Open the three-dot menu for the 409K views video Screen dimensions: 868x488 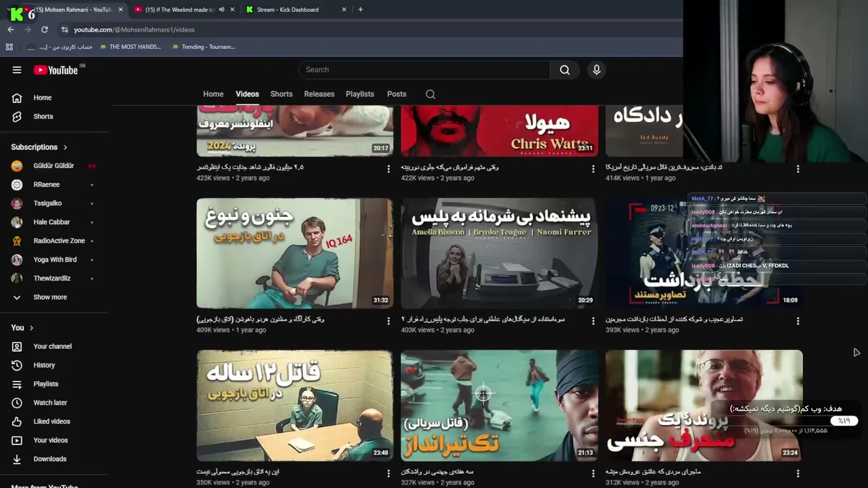coord(389,321)
